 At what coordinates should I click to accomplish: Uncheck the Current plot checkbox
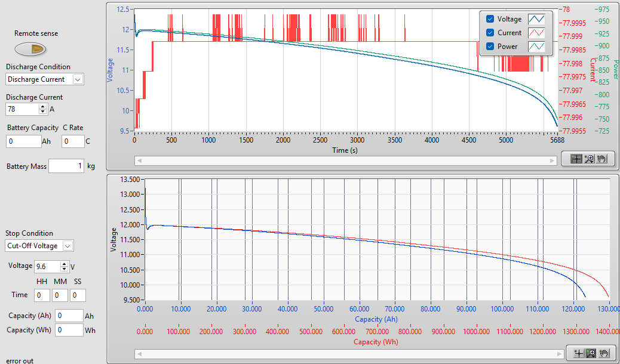pos(490,33)
